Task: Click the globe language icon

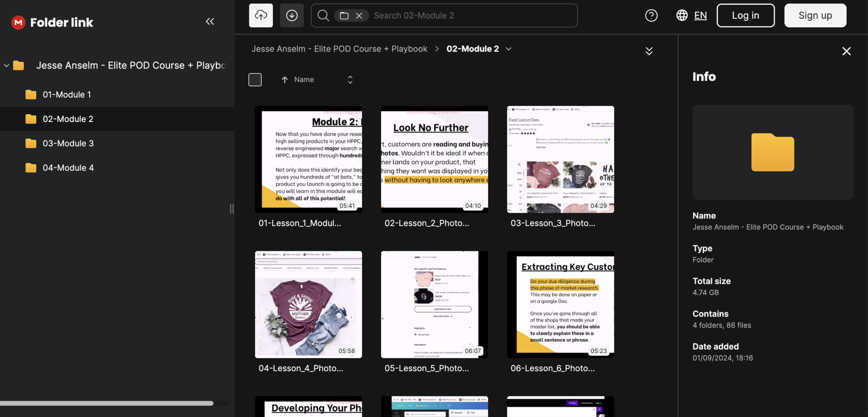Action: (682, 16)
